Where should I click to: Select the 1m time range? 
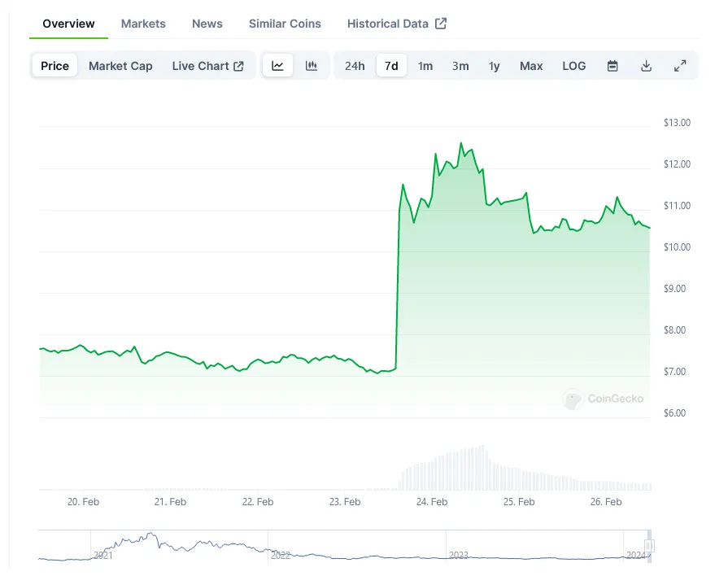pos(425,66)
